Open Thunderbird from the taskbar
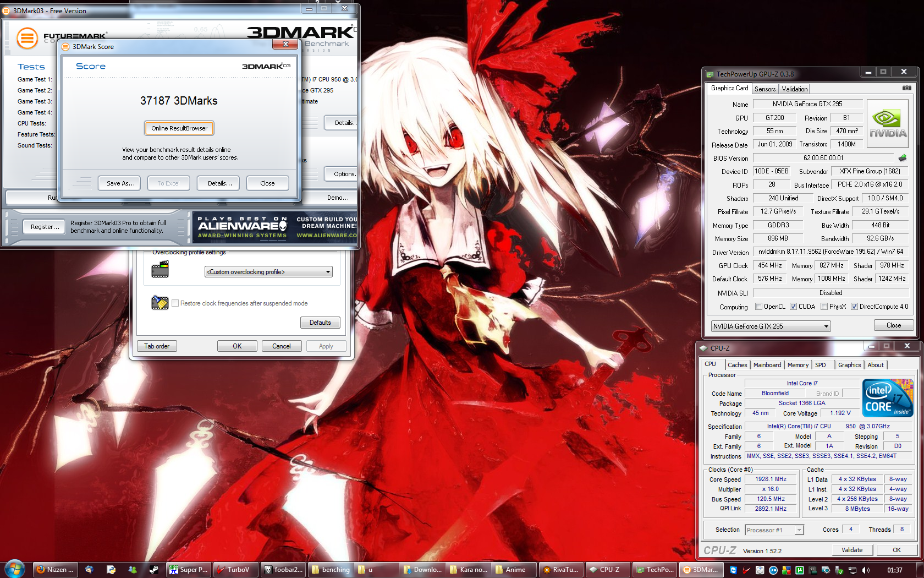The height and width of the screenshot is (578, 924). [x=89, y=570]
